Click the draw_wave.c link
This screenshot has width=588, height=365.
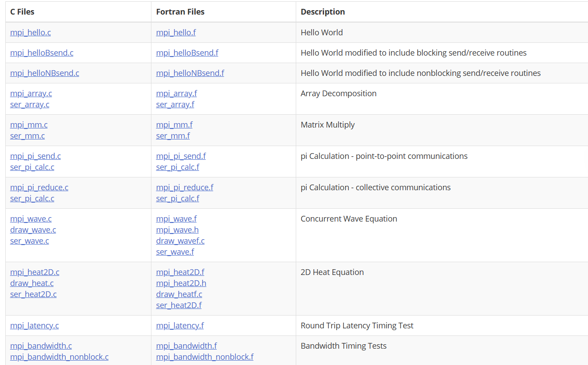[x=33, y=230]
